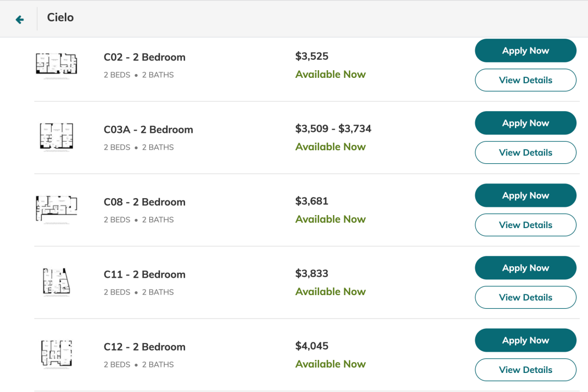View Details for C08 - 2 Bedroom
The width and height of the screenshot is (588, 392).
click(525, 225)
